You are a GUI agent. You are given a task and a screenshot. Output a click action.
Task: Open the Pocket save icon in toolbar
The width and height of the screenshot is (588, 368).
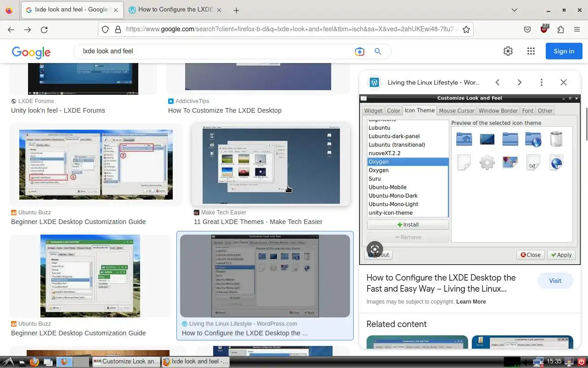click(x=527, y=29)
